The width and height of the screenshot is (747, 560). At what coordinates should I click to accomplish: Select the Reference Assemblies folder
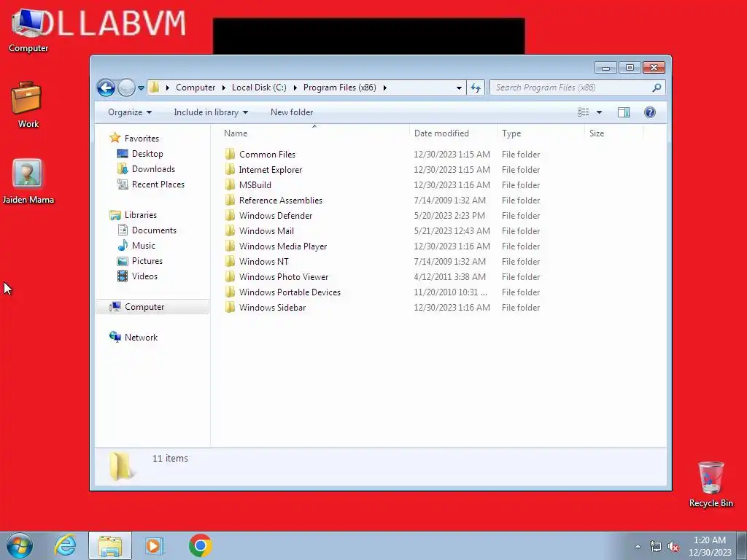point(281,200)
